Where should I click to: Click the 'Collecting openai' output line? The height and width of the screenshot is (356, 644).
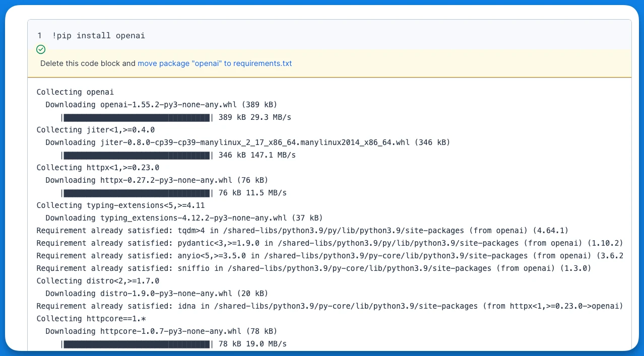75,92
